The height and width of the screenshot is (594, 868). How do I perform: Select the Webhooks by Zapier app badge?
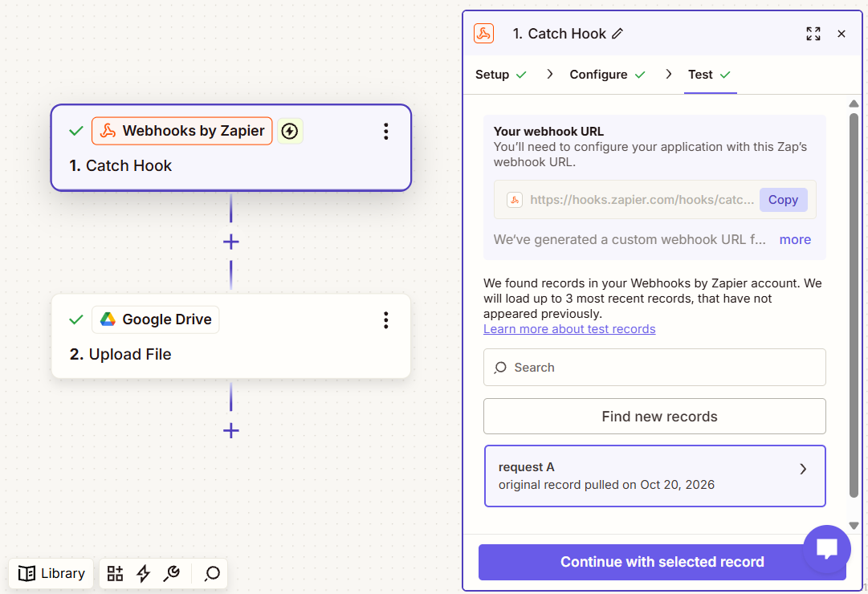tap(182, 131)
